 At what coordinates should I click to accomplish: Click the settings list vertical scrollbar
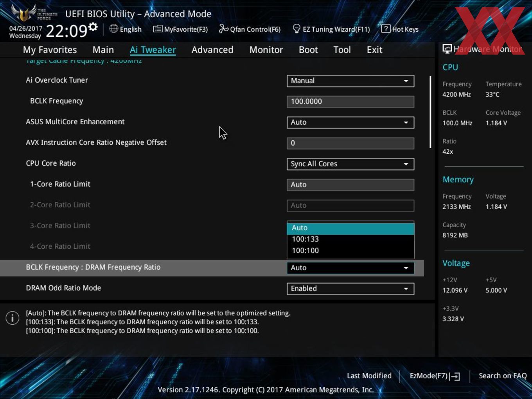(430, 112)
